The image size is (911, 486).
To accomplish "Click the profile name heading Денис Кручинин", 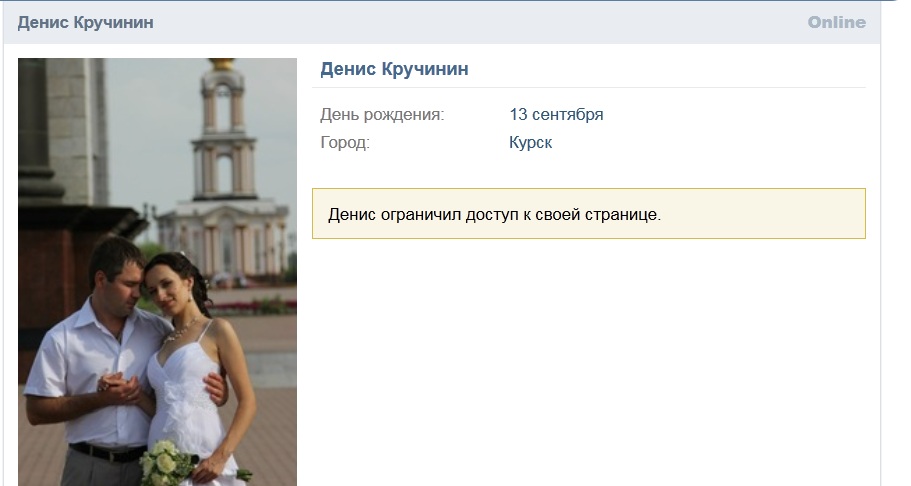I will [394, 69].
